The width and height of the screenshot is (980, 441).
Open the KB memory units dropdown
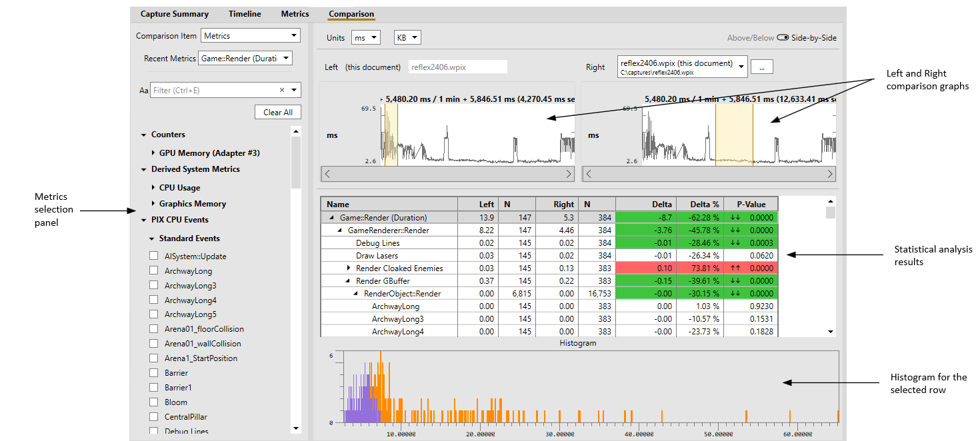click(x=407, y=38)
